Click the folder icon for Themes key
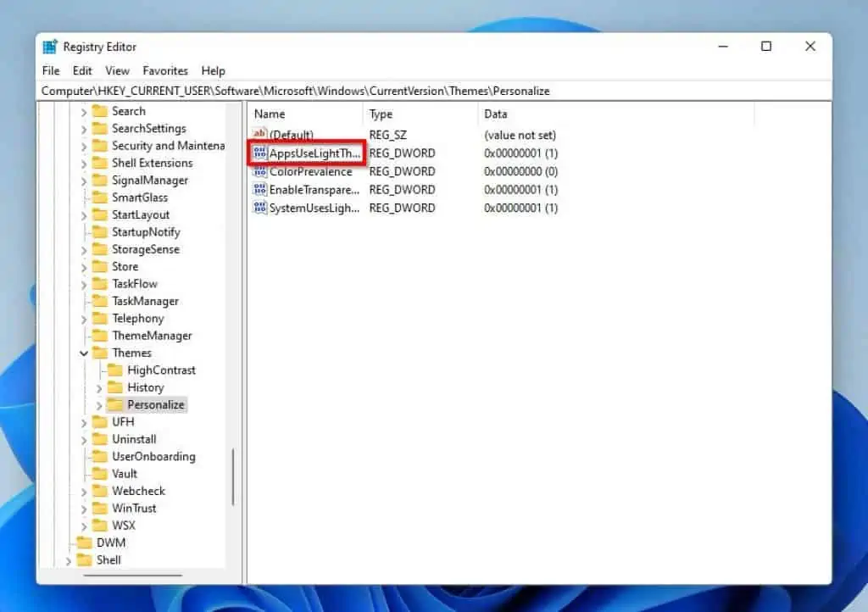The image size is (868, 612). tap(101, 353)
